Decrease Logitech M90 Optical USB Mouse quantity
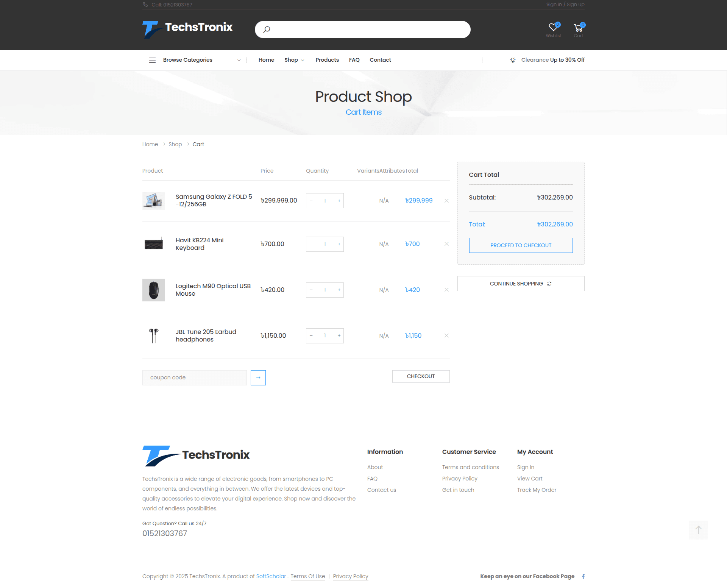This screenshot has height=588, width=727. pyautogui.click(x=311, y=290)
